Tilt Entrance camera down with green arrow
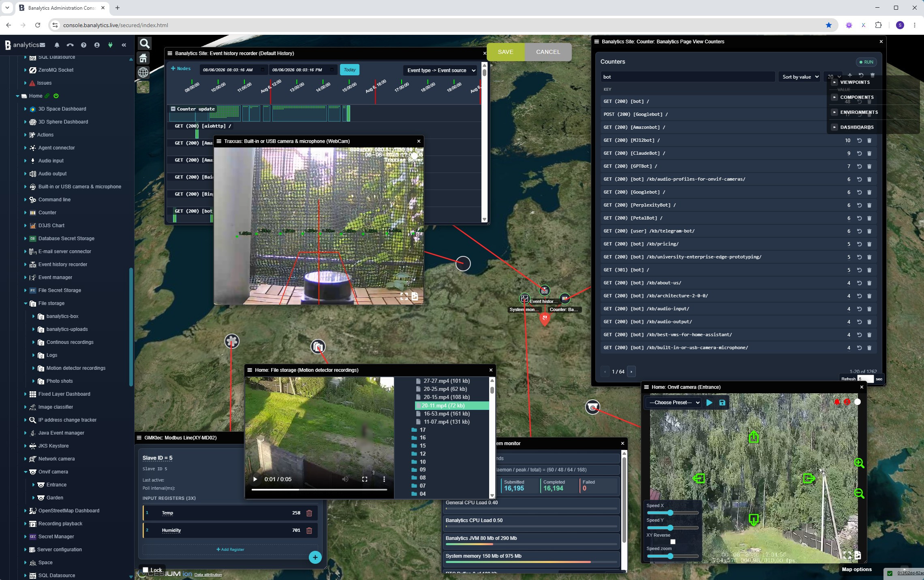Image resolution: width=924 pixels, height=580 pixels. tap(753, 520)
